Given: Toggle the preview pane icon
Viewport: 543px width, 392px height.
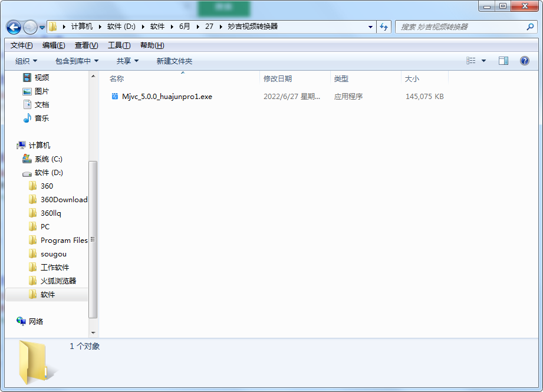Looking at the screenshot, I should pyautogui.click(x=503, y=61).
